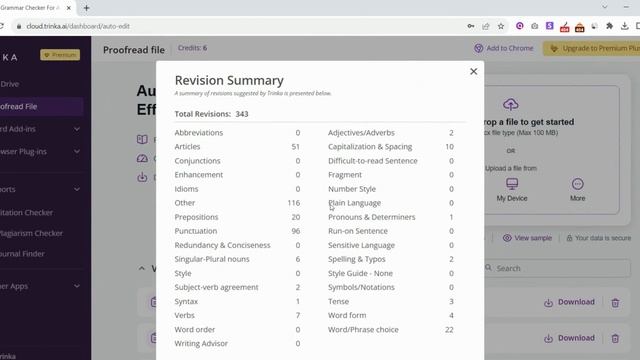Open the purple circular extension icon
The image size is (640, 360).
click(520, 26)
